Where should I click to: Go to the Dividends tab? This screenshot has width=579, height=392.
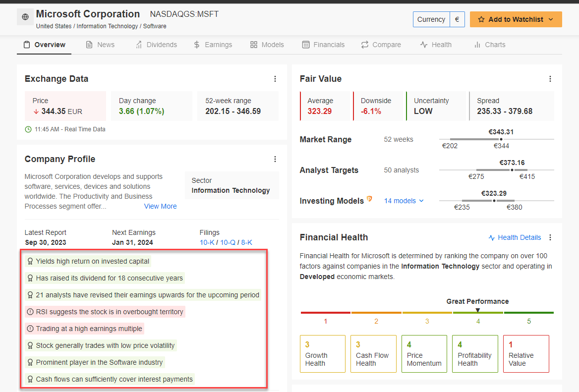pos(157,45)
